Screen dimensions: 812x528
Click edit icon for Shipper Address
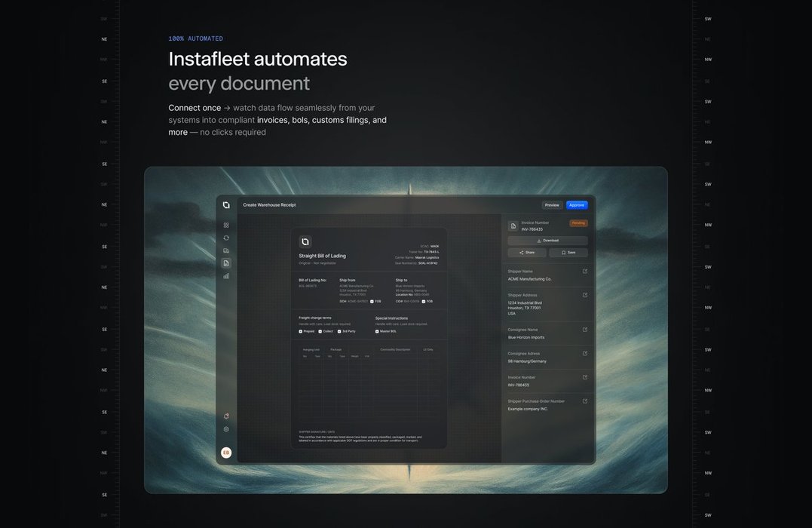(x=585, y=295)
